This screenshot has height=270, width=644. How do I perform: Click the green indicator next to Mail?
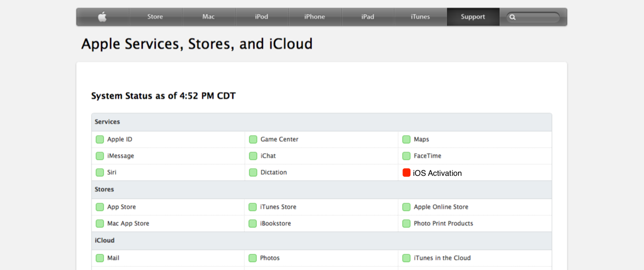pyautogui.click(x=100, y=258)
